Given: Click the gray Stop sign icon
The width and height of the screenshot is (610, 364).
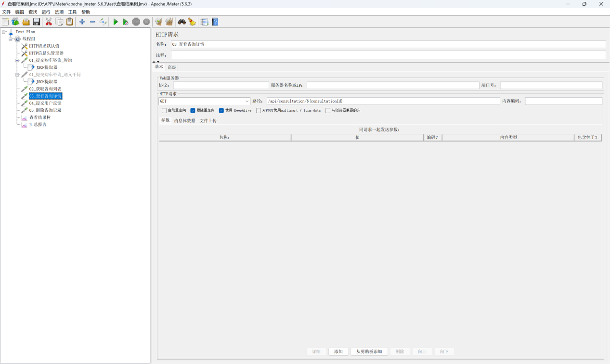Looking at the screenshot, I should [136, 22].
